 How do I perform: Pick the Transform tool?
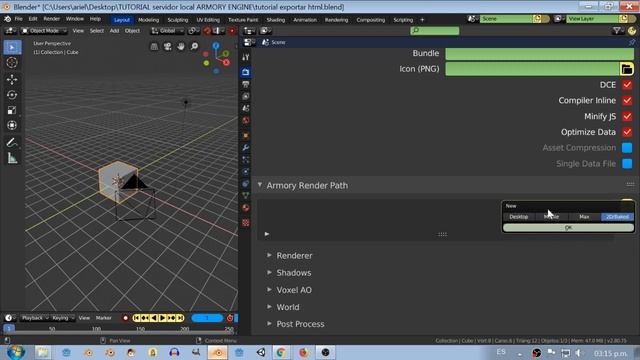[12, 125]
